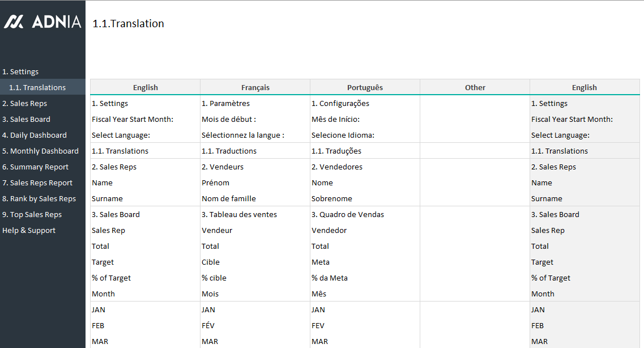Image resolution: width=644 pixels, height=348 pixels.
Task: Select the French cell 'Sélectionnez la langue'
Action: pyautogui.click(x=243, y=135)
